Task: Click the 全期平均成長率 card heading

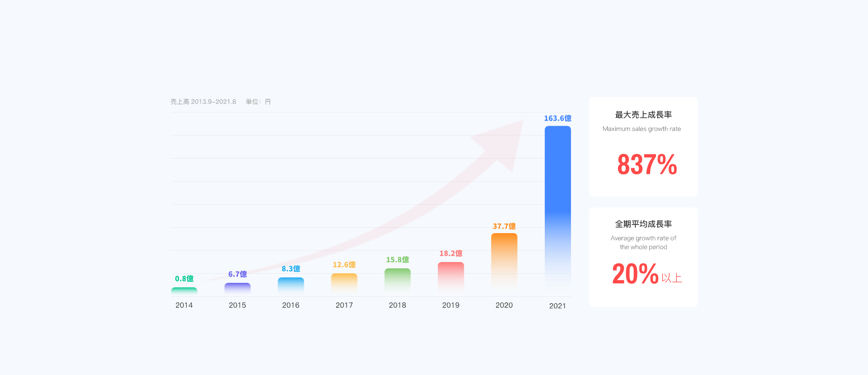Action: 643,224
